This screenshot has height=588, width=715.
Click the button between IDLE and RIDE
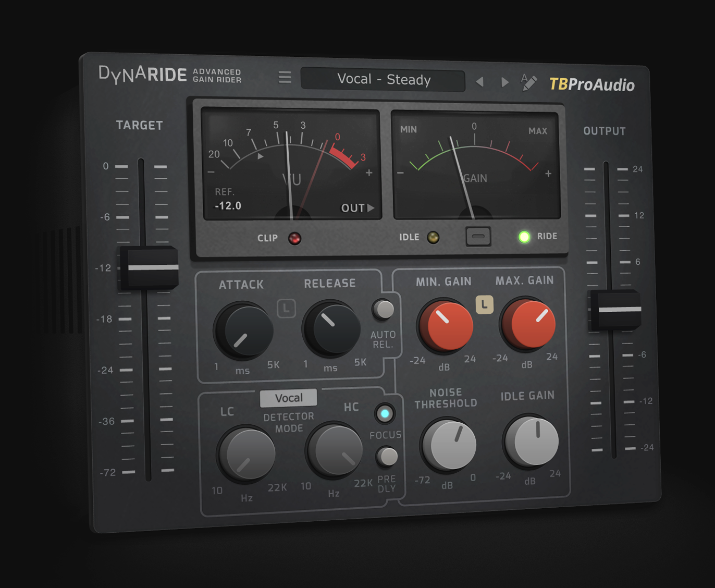coord(478,237)
